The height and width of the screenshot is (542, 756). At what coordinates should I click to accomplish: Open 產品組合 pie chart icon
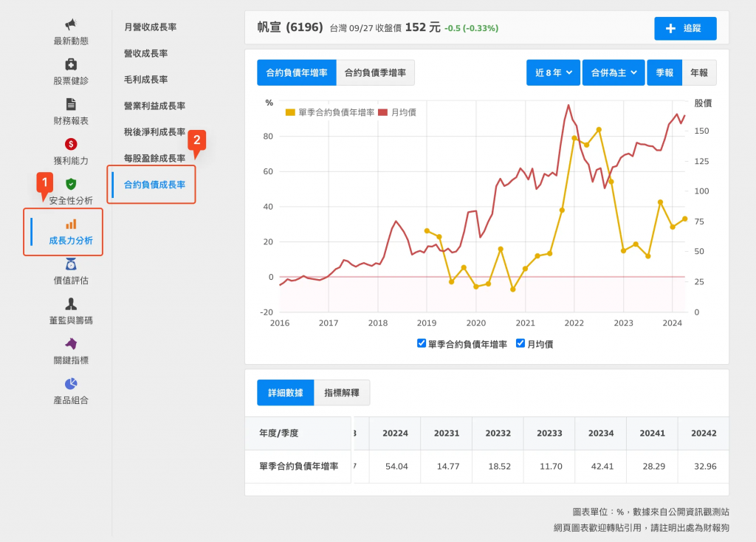(x=71, y=384)
